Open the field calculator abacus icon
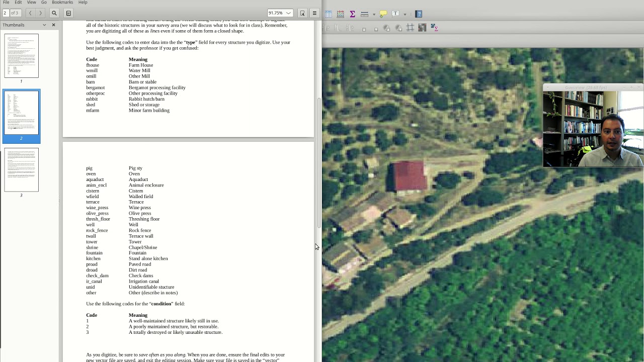Image resolution: width=644 pixels, height=362 pixels. (x=341, y=14)
